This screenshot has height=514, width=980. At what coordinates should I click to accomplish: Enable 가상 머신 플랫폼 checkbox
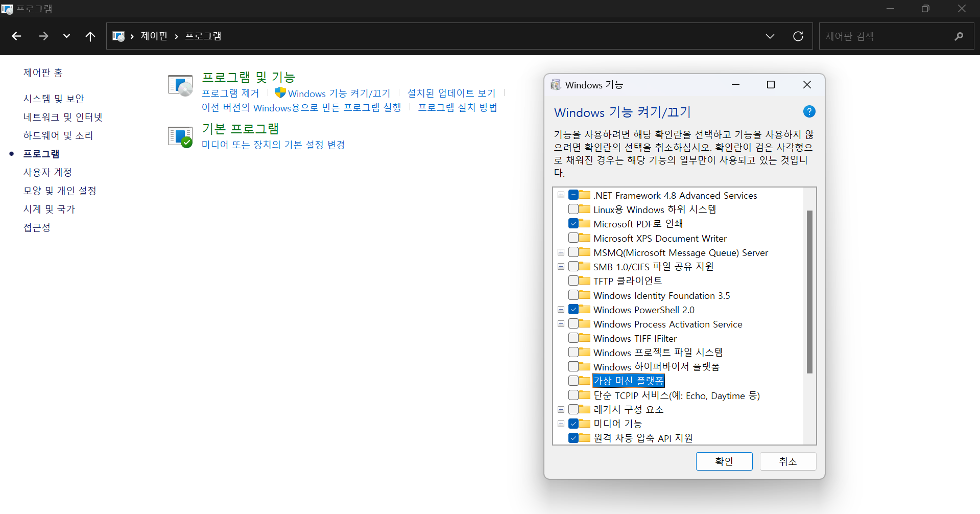tap(573, 381)
